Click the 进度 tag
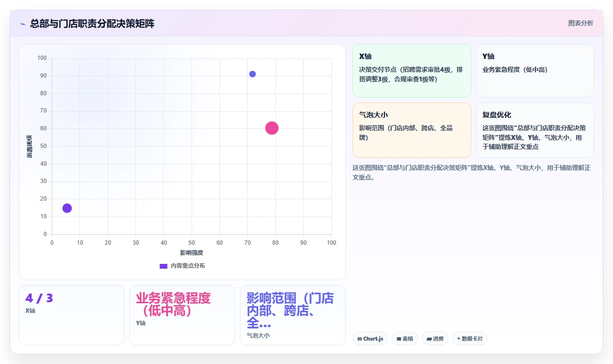The width and height of the screenshot is (613, 364). pos(435,339)
